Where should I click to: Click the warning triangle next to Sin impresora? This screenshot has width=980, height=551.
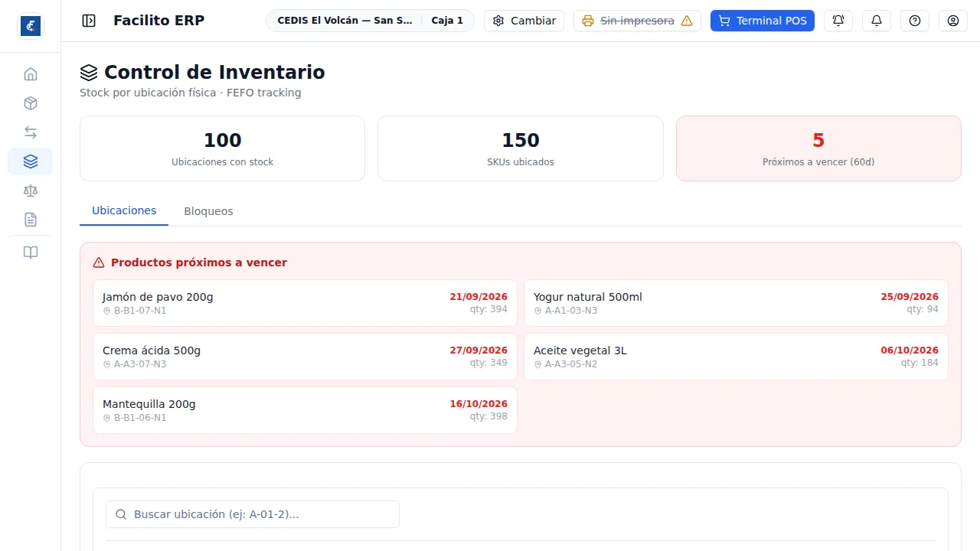[687, 21]
